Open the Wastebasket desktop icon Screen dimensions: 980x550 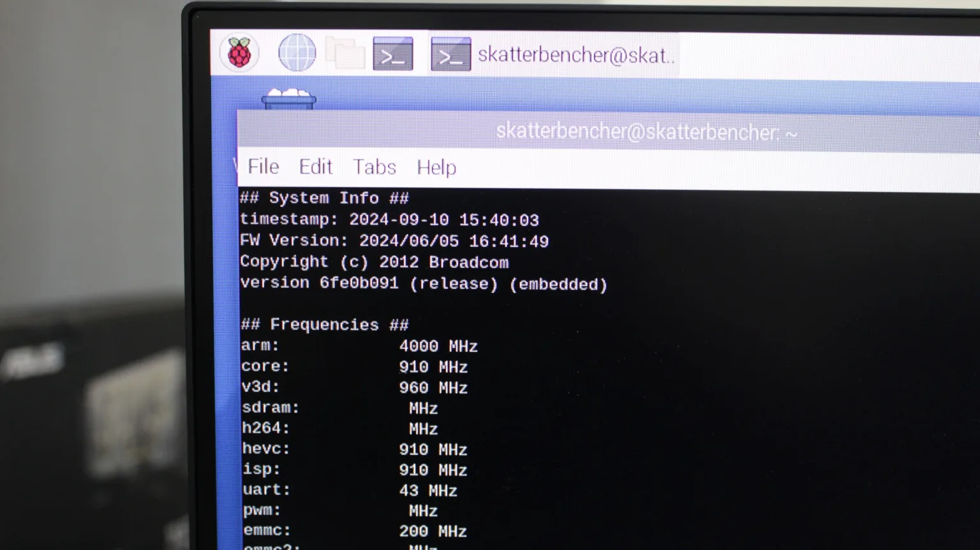pos(288,99)
